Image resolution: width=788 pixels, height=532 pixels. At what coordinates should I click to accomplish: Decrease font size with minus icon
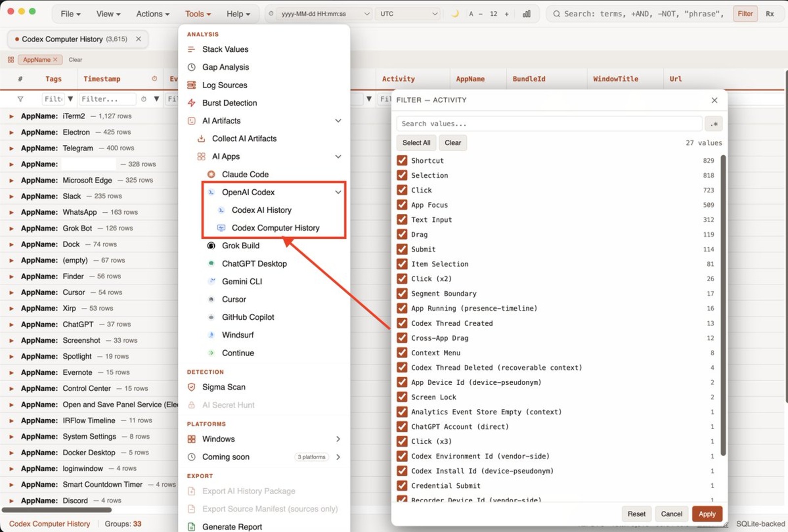481,14
